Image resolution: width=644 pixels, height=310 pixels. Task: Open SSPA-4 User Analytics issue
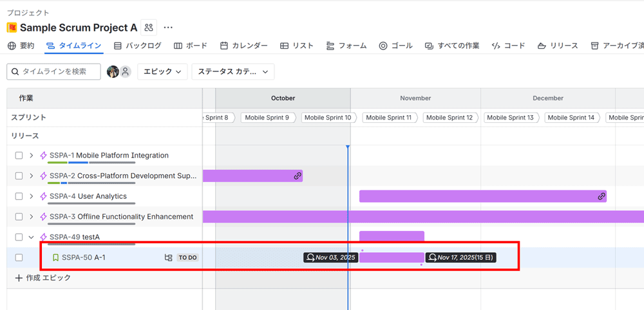(x=88, y=196)
